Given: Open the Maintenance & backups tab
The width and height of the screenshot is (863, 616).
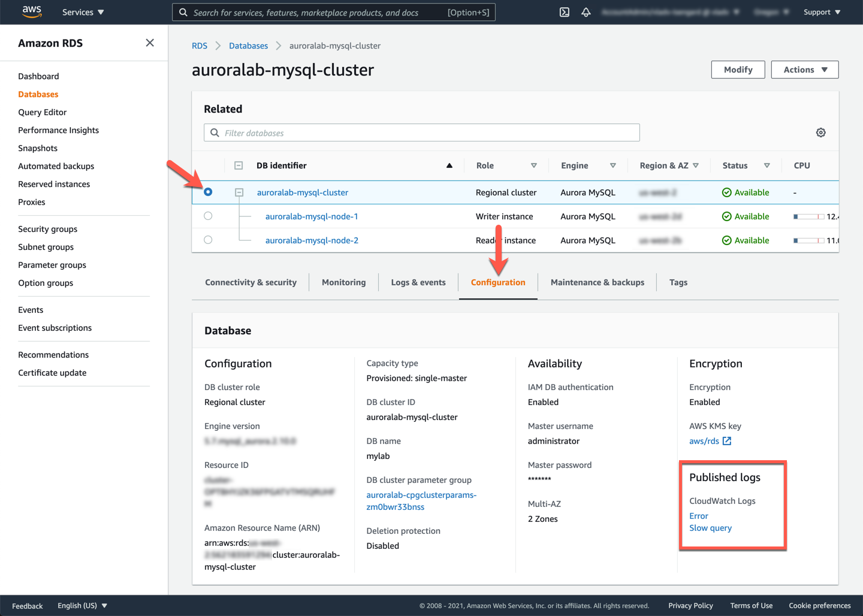Looking at the screenshot, I should [x=597, y=282].
